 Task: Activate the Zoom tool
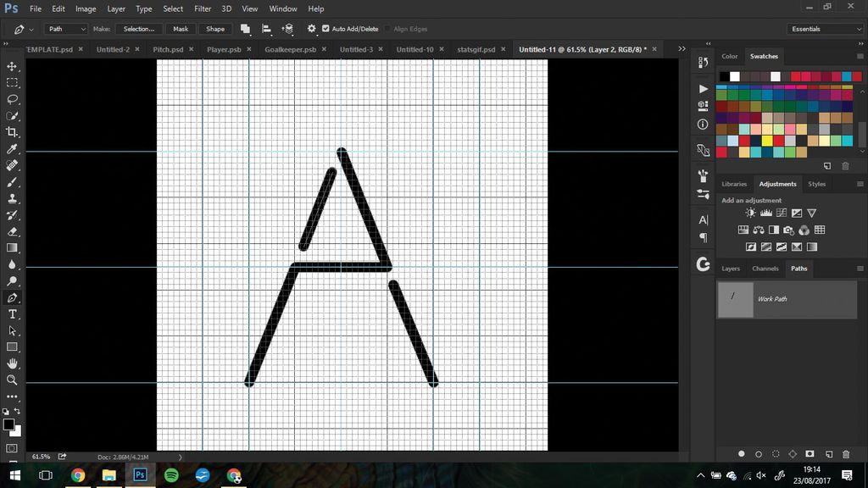pos(11,380)
